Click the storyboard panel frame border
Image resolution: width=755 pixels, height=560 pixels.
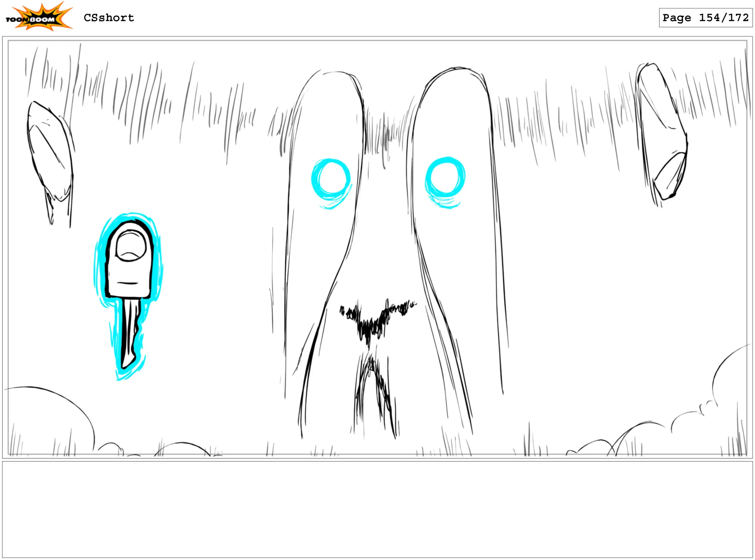coord(377,41)
